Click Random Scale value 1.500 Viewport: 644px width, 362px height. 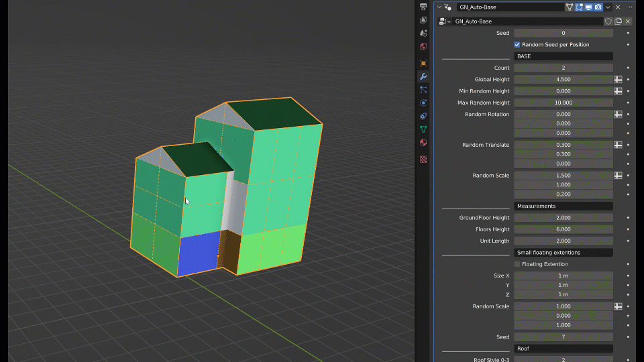[x=563, y=175]
